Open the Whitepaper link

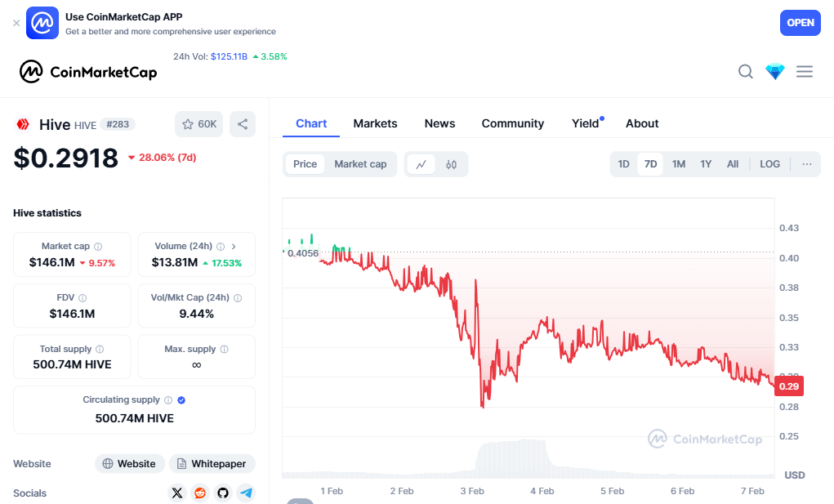[x=212, y=464]
